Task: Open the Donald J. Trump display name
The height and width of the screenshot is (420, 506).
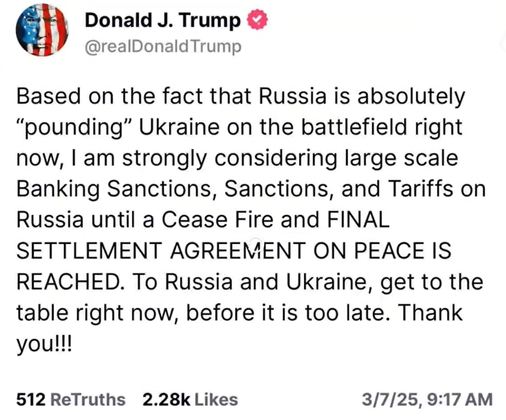Action: (x=163, y=20)
